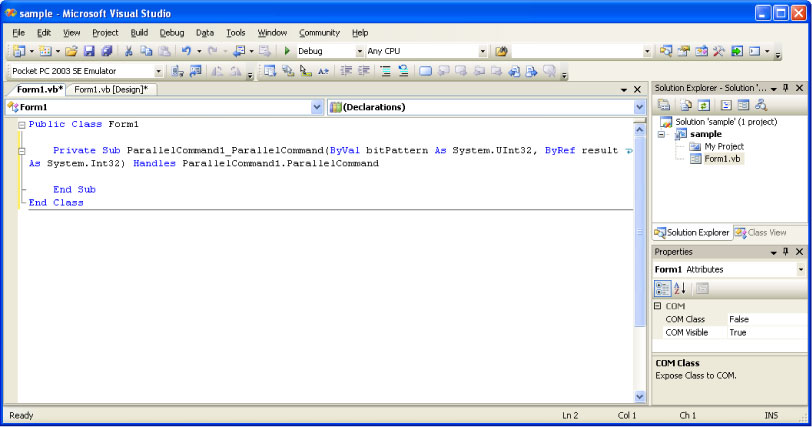Save Form1.vb with the floppy disk icon
Viewport: 812px width, 427px height.
pyautogui.click(x=89, y=51)
